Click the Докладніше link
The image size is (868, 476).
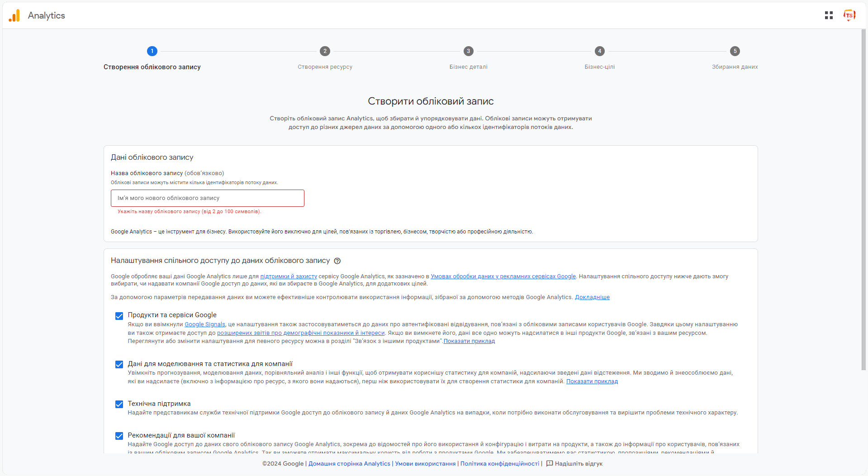pyautogui.click(x=592, y=297)
